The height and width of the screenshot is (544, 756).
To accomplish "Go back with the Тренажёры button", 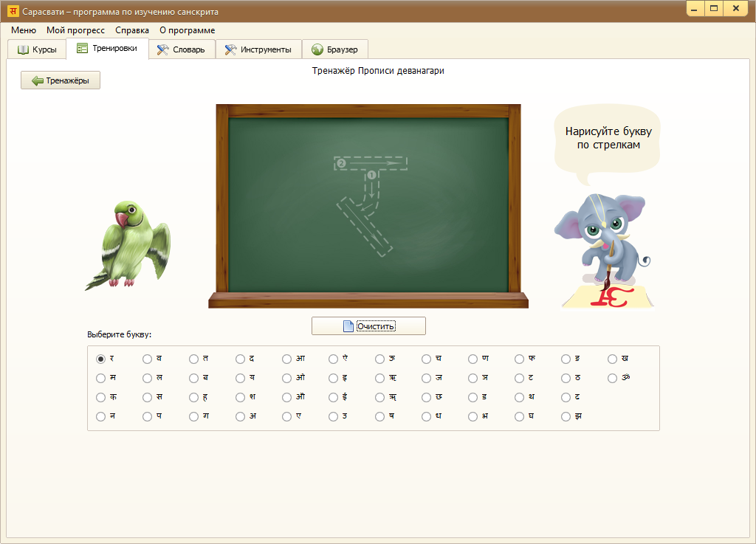I will pyautogui.click(x=61, y=80).
